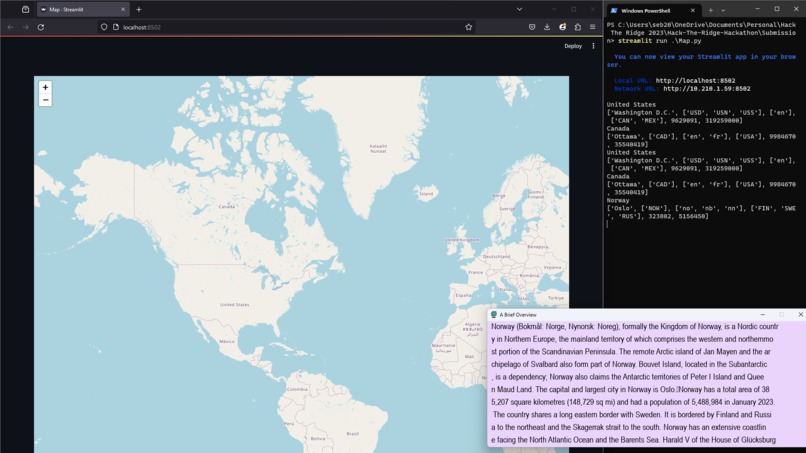Expand the Firefox list all tabs dropdown
Image resolution: width=806 pixels, height=453 pixels.
(519, 9)
